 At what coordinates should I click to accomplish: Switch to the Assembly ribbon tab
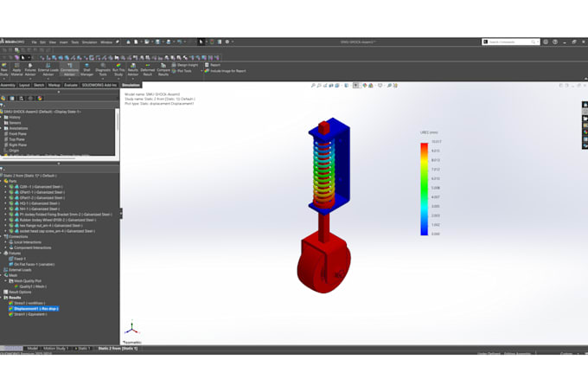point(8,85)
